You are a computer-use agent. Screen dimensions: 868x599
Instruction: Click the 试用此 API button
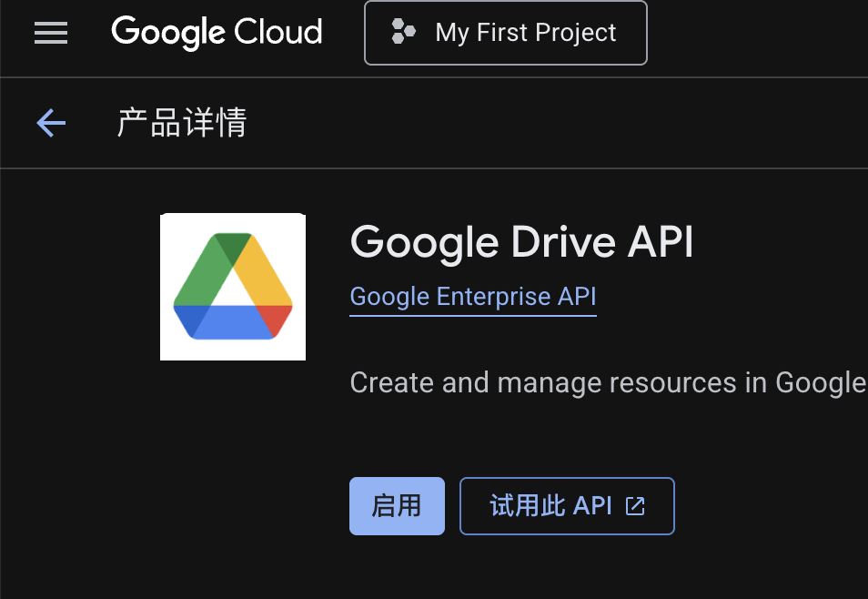(x=567, y=505)
